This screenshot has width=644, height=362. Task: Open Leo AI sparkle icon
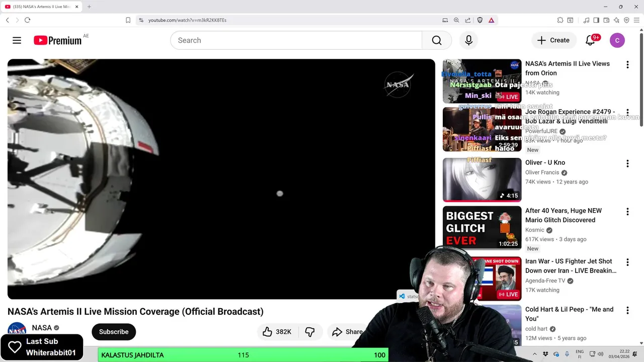tap(616, 20)
